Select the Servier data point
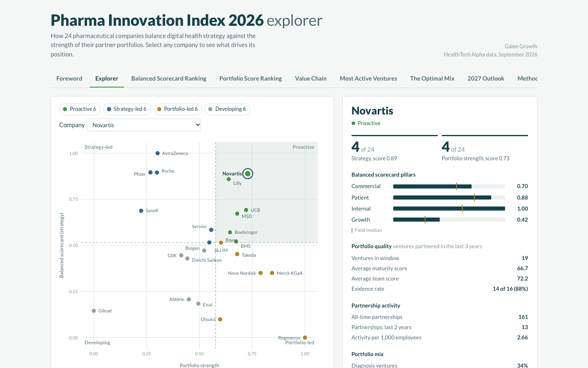The width and height of the screenshot is (588, 368). 211,230
